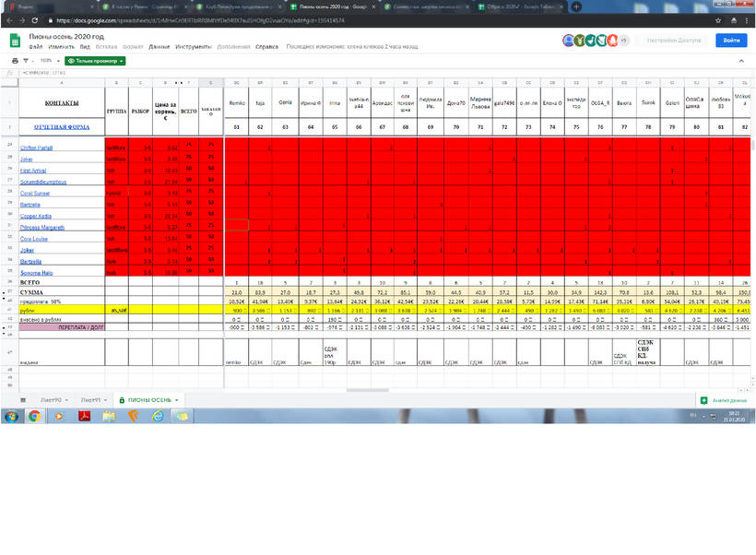
Task: Open the zoom level dropdown
Action: (x=47, y=60)
